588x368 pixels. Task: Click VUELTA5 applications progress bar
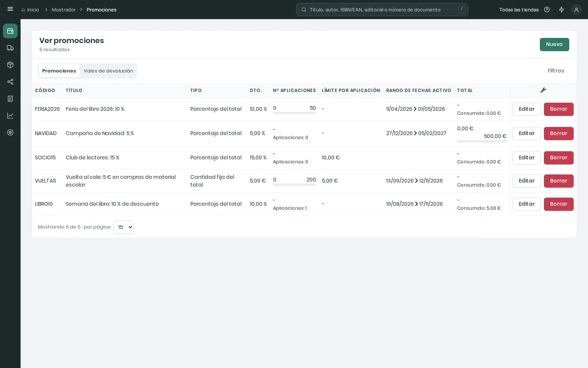(x=294, y=185)
